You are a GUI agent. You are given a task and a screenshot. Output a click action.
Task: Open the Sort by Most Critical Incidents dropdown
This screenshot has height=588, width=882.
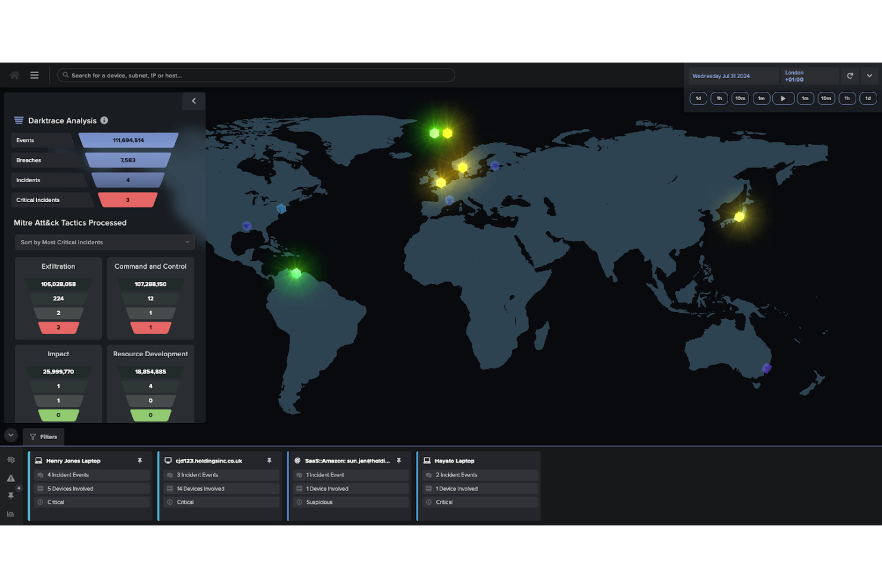[x=105, y=242]
